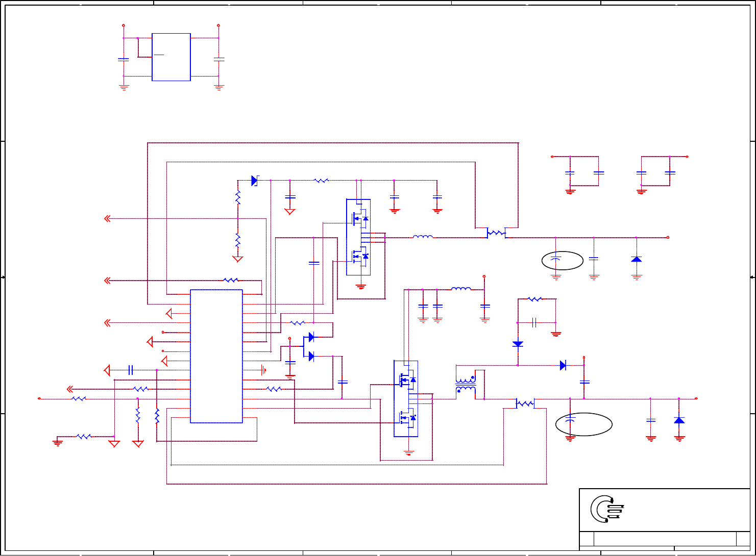This screenshot has height=556, width=756.
Task: Select the topmost left off-page connector arrow
Action: (x=107, y=218)
